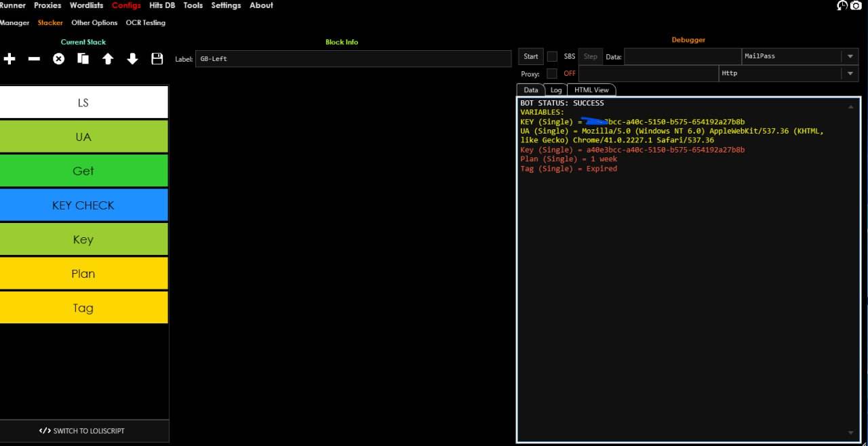The image size is (868, 446).
Task: Select the blue KEY CHECK block
Action: coord(83,205)
